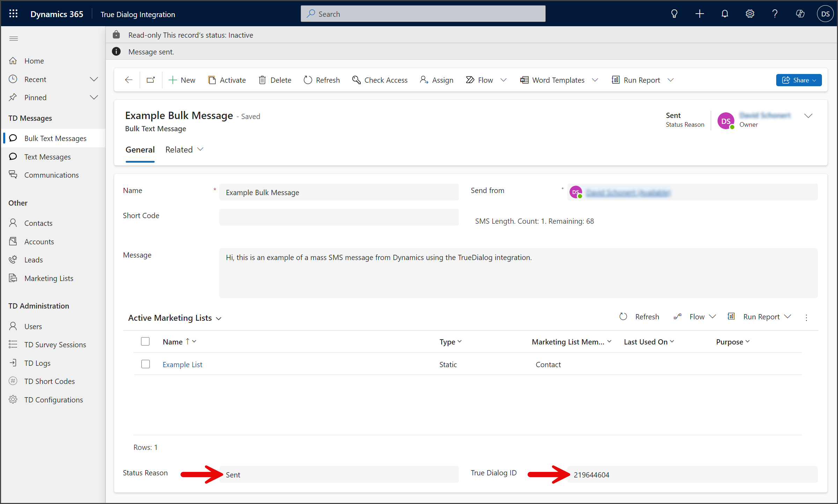838x504 pixels.
Task: Open record in new window icon
Action: [x=151, y=80]
